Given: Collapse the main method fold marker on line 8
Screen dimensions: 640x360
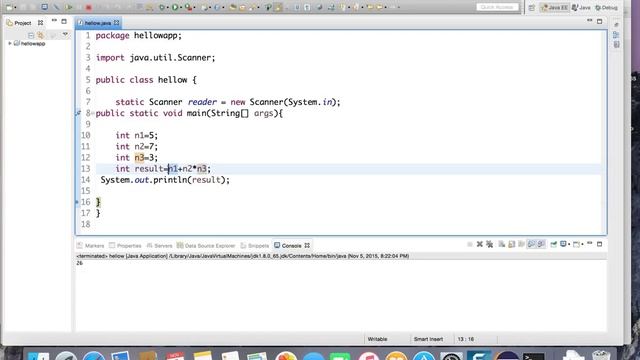Looking at the screenshot, I should click(93, 113).
